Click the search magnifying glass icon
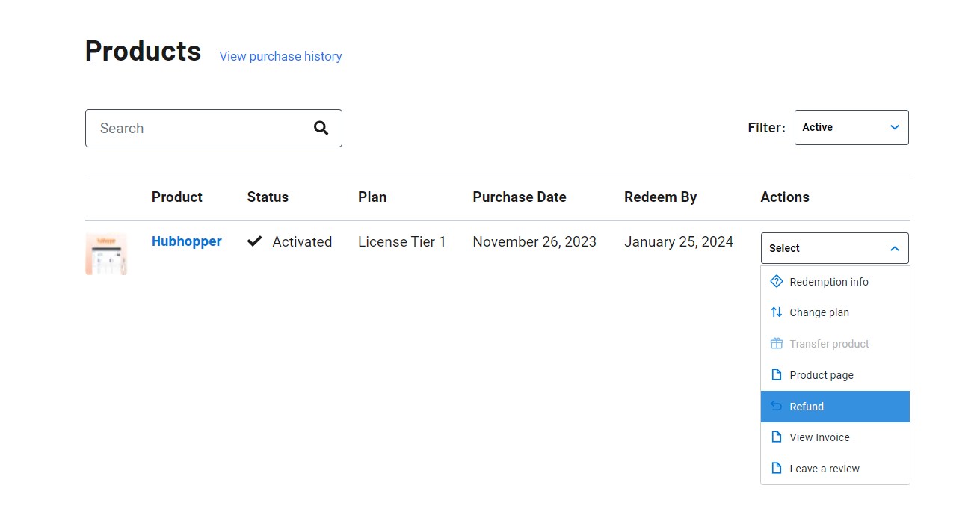The image size is (980, 518). tap(321, 128)
